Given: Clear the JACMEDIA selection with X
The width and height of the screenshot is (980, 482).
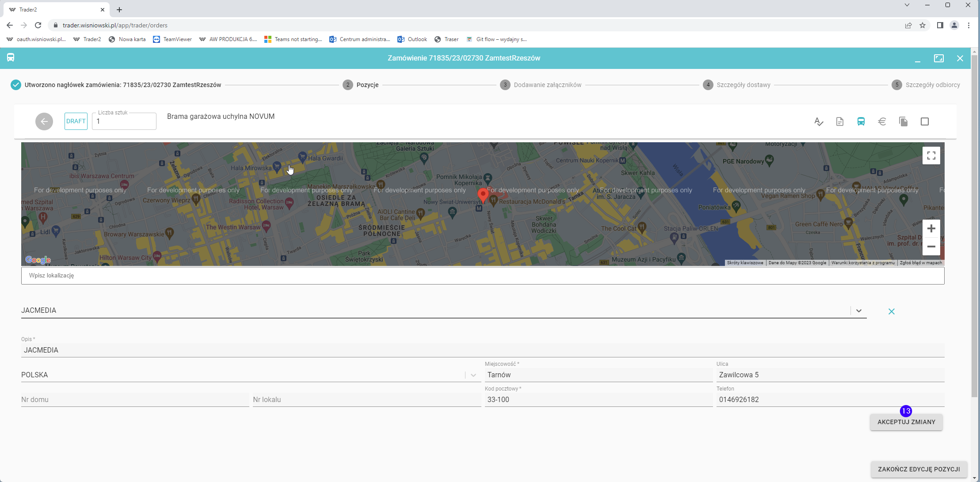Looking at the screenshot, I should [x=891, y=311].
